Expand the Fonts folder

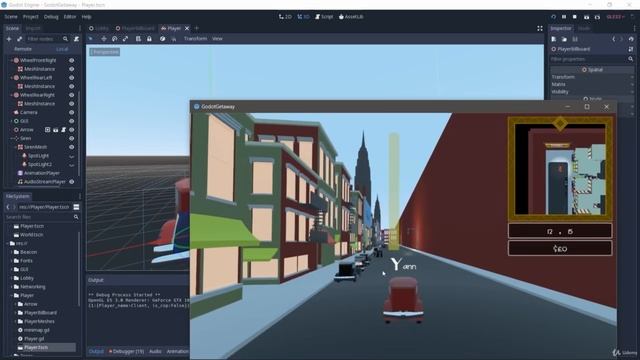(x=11, y=260)
